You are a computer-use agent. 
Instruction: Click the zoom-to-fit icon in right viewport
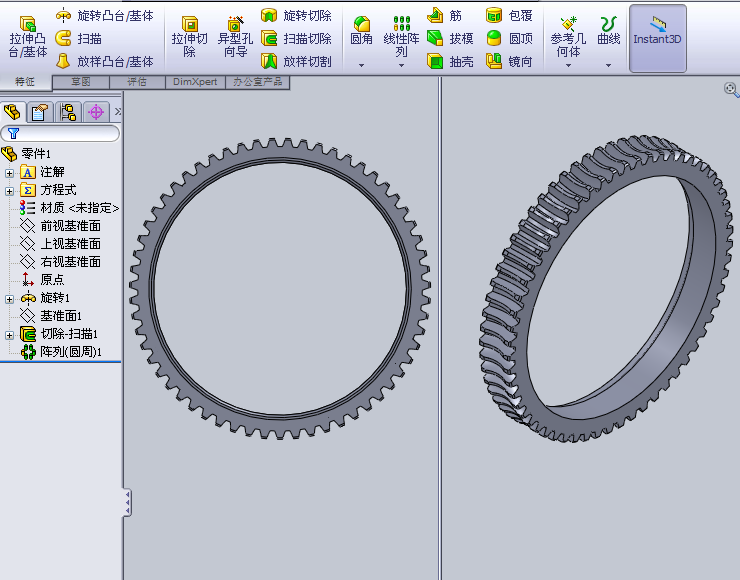(x=731, y=89)
